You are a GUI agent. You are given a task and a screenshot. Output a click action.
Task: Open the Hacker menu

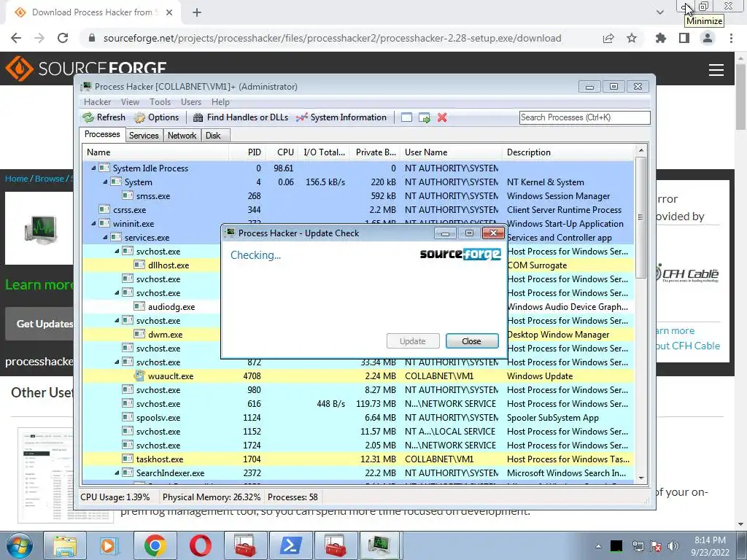(97, 102)
